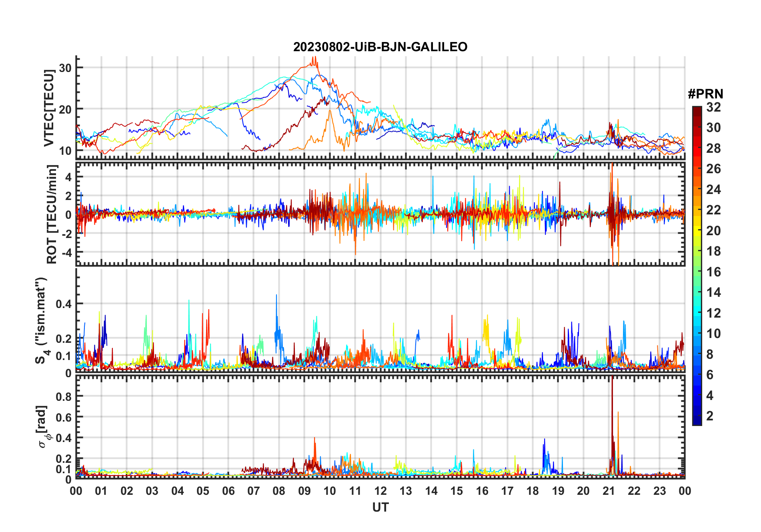
Task: Click the S4 ("ism.mat") y-axis label
Action: click(42, 321)
